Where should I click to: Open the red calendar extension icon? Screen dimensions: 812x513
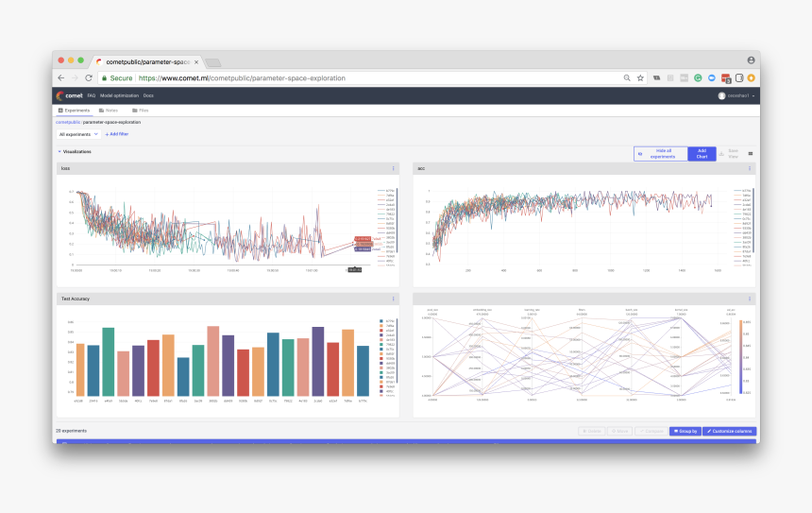(725, 78)
